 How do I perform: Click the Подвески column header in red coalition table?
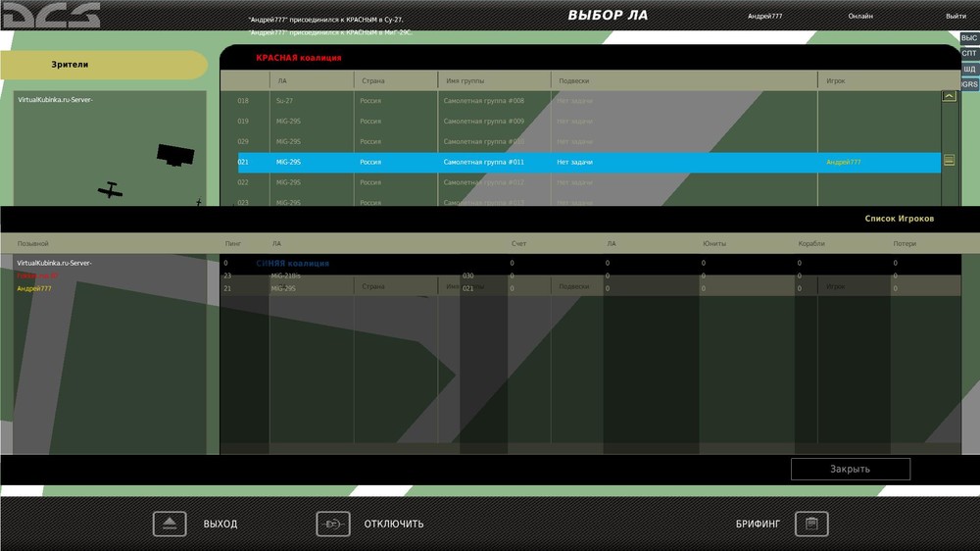[573, 81]
